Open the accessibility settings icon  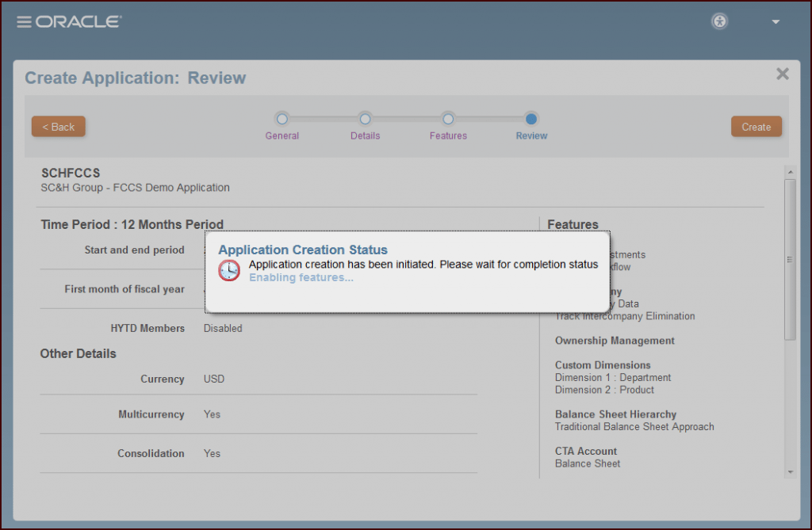(x=720, y=21)
